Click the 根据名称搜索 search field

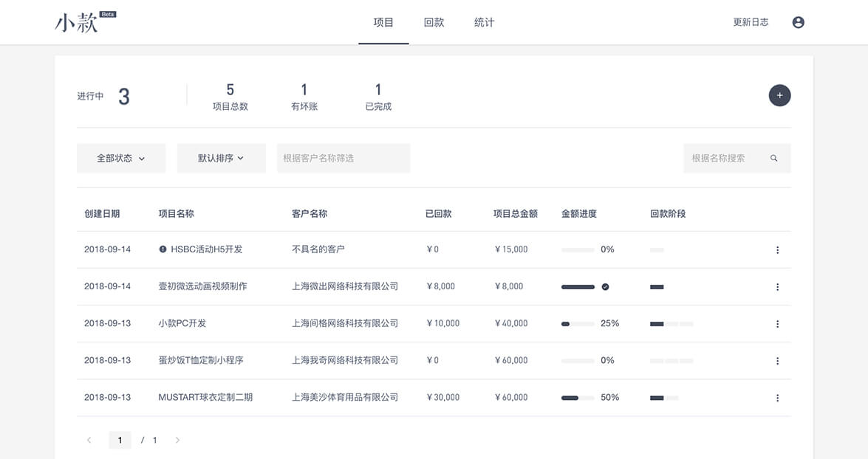pyautogui.click(x=737, y=158)
